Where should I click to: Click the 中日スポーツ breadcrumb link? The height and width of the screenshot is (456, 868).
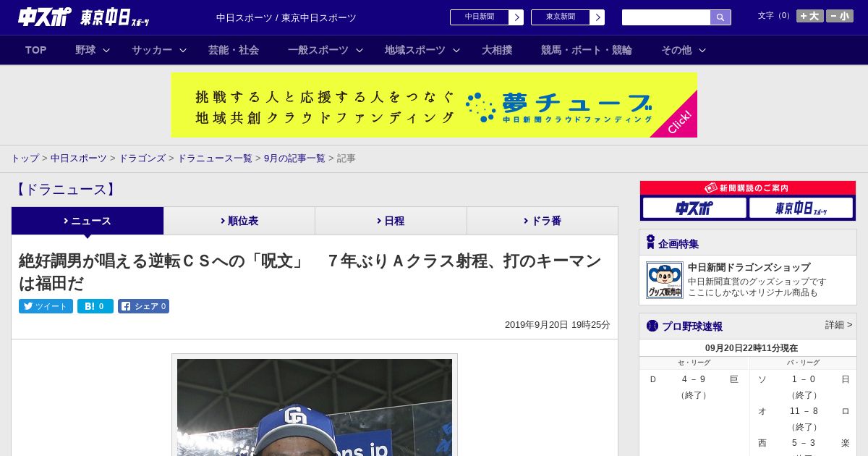[79, 159]
